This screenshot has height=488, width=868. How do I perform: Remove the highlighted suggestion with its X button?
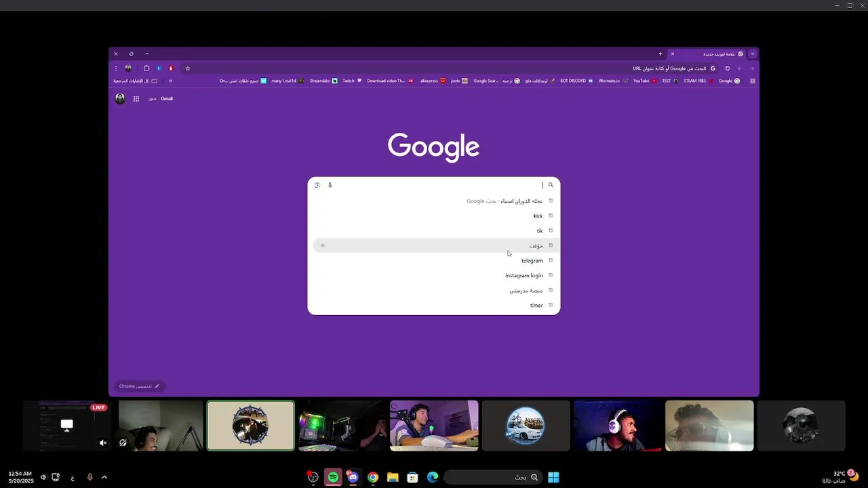pyautogui.click(x=323, y=245)
